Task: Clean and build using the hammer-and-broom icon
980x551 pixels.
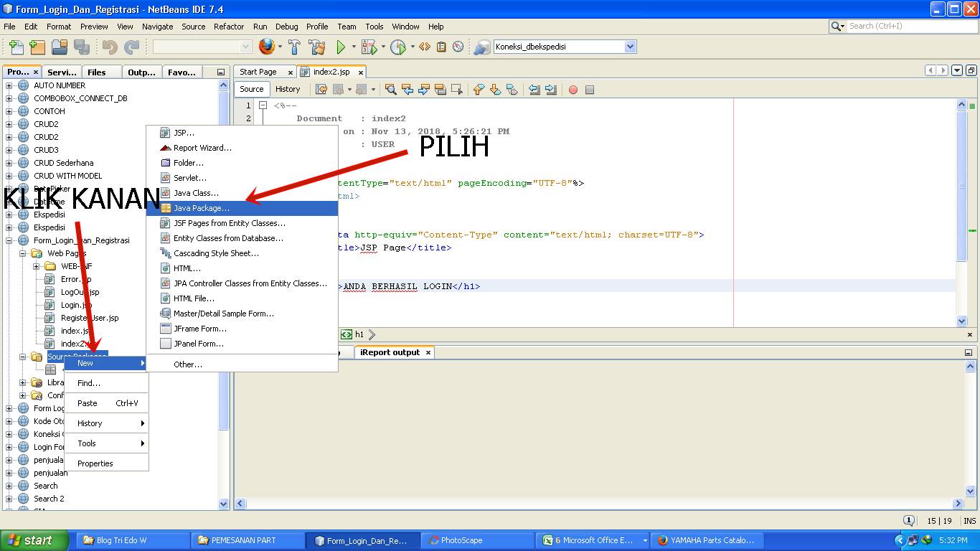Action: pos(318,46)
